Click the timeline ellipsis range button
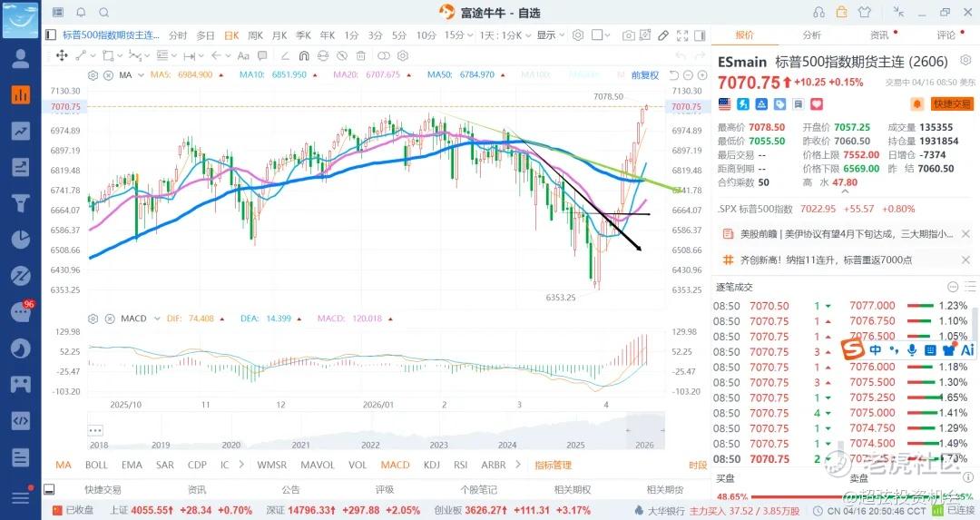The image size is (980, 520). click(95, 431)
